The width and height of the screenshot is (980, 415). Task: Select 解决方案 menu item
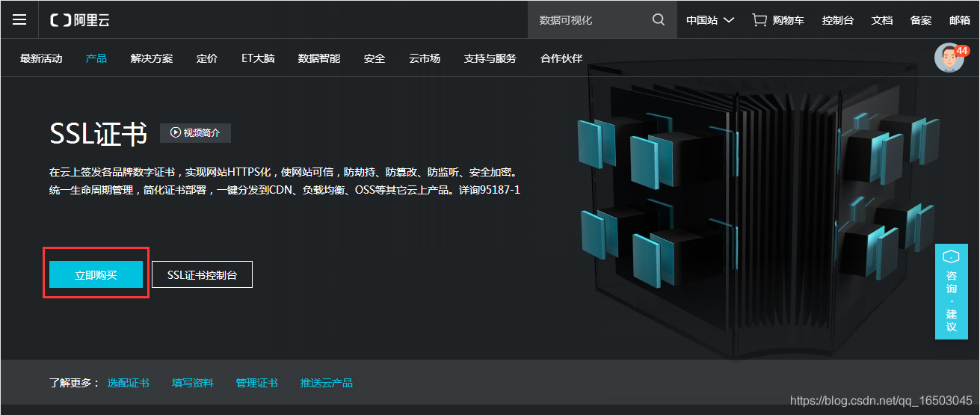tap(152, 58)
